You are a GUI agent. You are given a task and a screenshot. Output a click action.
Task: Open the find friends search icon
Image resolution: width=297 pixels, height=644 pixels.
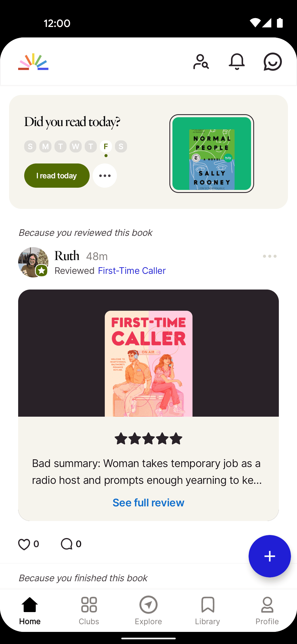click(201, 62)
